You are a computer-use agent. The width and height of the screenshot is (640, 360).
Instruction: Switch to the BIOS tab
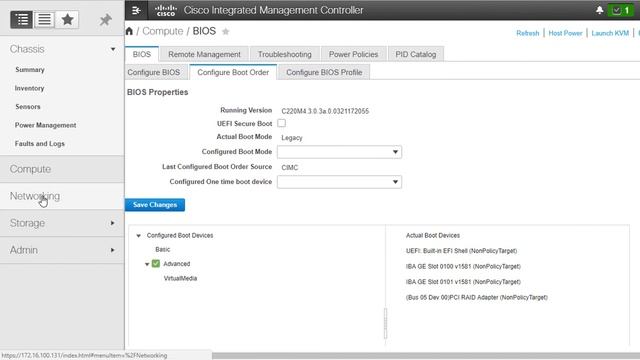click(x=142, y=54)
